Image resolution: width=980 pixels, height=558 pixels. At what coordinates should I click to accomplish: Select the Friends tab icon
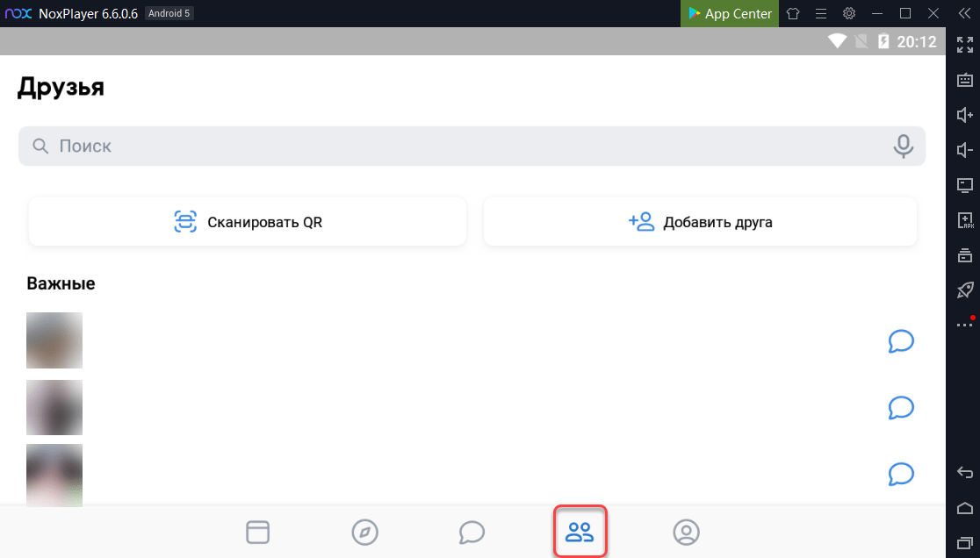pyautogui.click(x=580, y=532)
